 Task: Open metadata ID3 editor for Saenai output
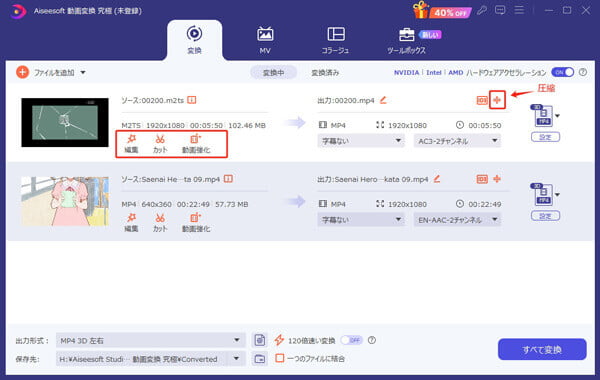[x=482, y=179]
